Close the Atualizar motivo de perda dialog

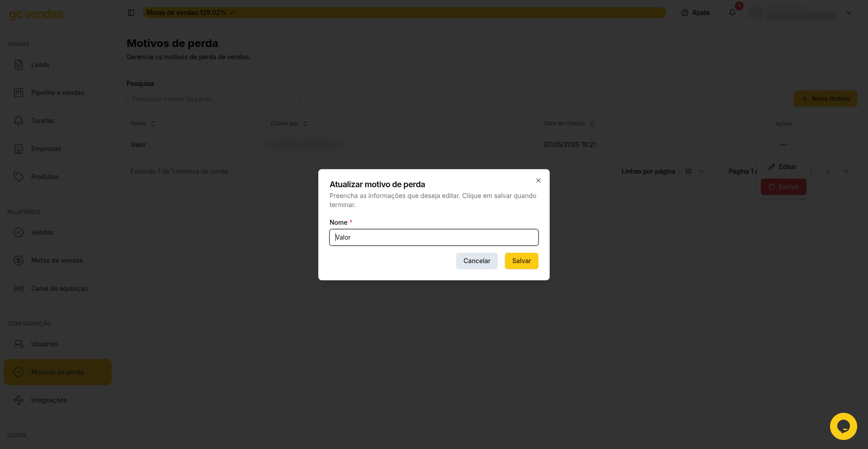tap(538, 180)
